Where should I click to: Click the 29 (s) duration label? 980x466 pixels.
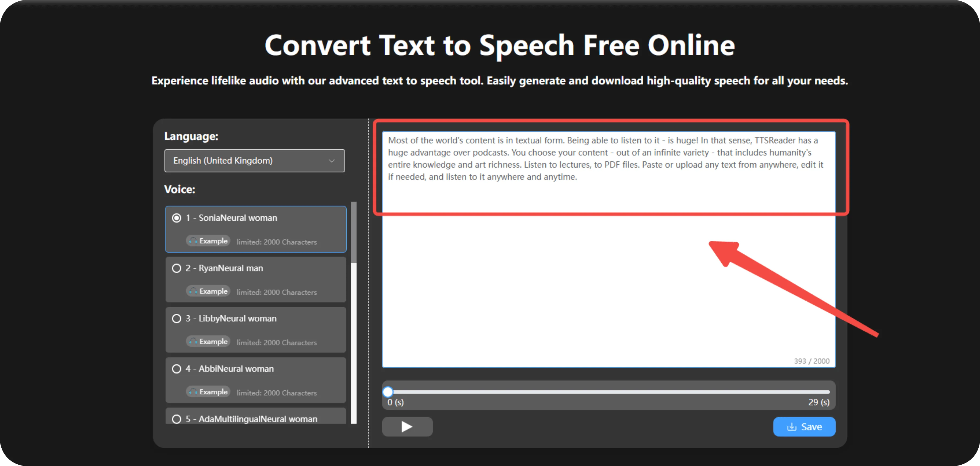click(819, 402)
